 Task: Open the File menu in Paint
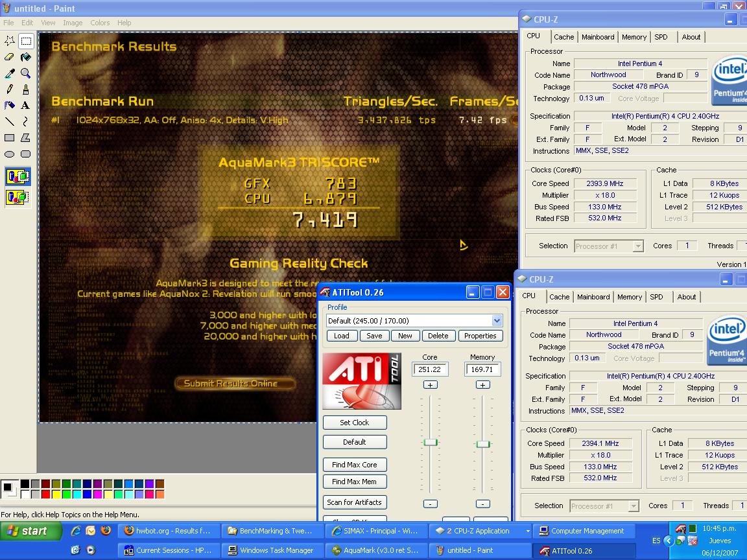[x=8, y=23]
